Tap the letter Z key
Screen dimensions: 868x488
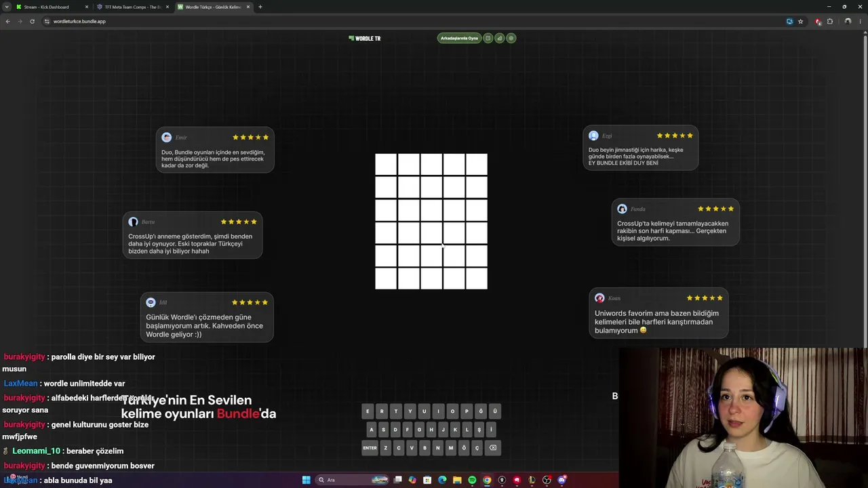[x=385, y=448]
